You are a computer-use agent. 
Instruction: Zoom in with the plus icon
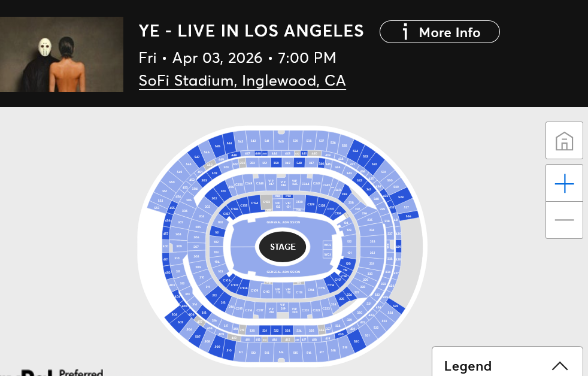(564, 184)
